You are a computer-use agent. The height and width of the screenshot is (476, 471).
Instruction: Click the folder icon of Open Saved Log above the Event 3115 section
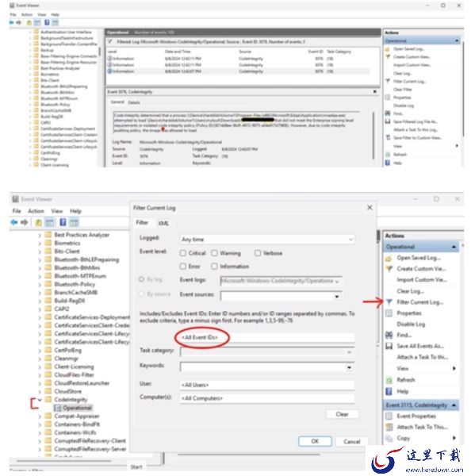pos(389,259)
